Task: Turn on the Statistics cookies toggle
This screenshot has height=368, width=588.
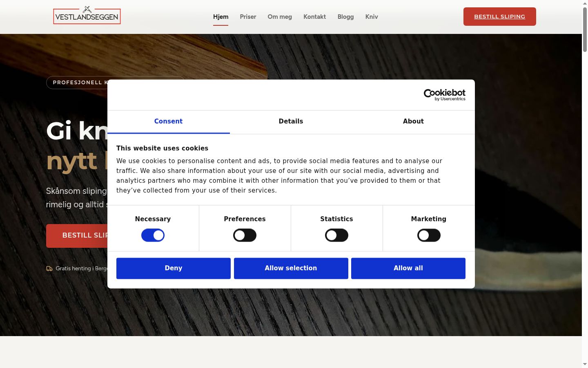Action: coord(336,236)
